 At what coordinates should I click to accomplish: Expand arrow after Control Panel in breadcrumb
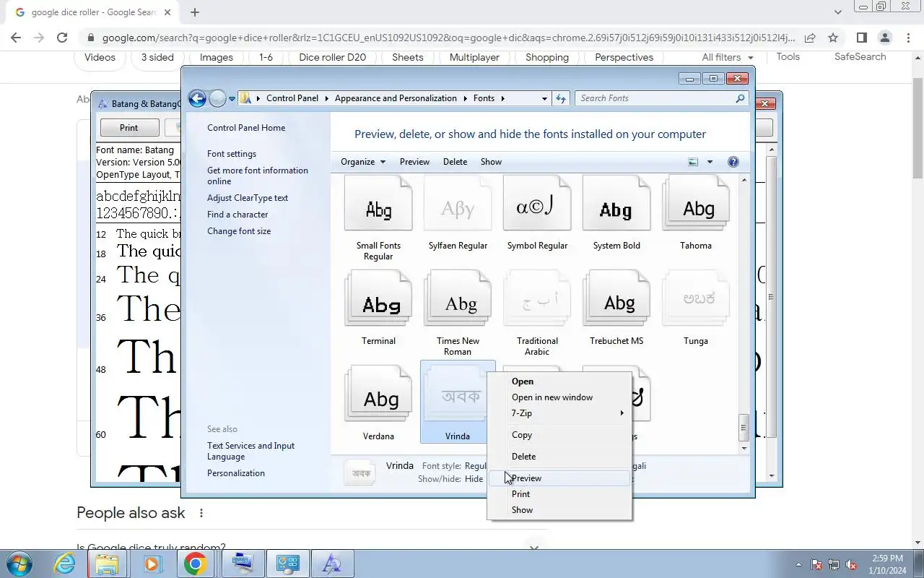[326, 98]
